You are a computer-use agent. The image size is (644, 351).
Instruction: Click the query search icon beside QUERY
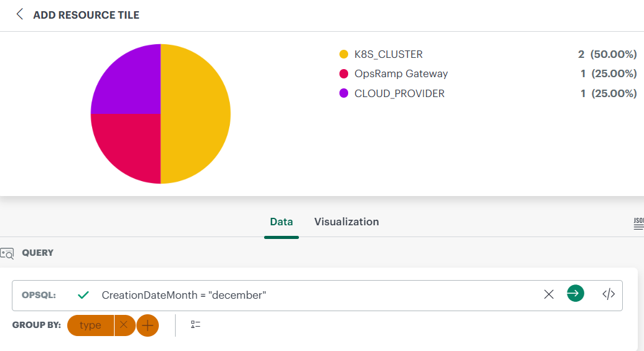tap(7, 253)
